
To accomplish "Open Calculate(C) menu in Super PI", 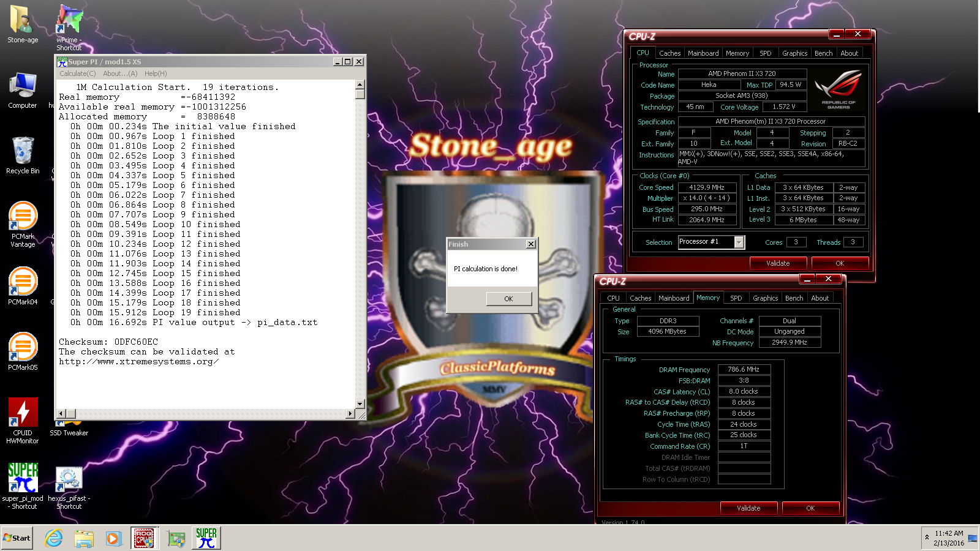I will 77,73.
